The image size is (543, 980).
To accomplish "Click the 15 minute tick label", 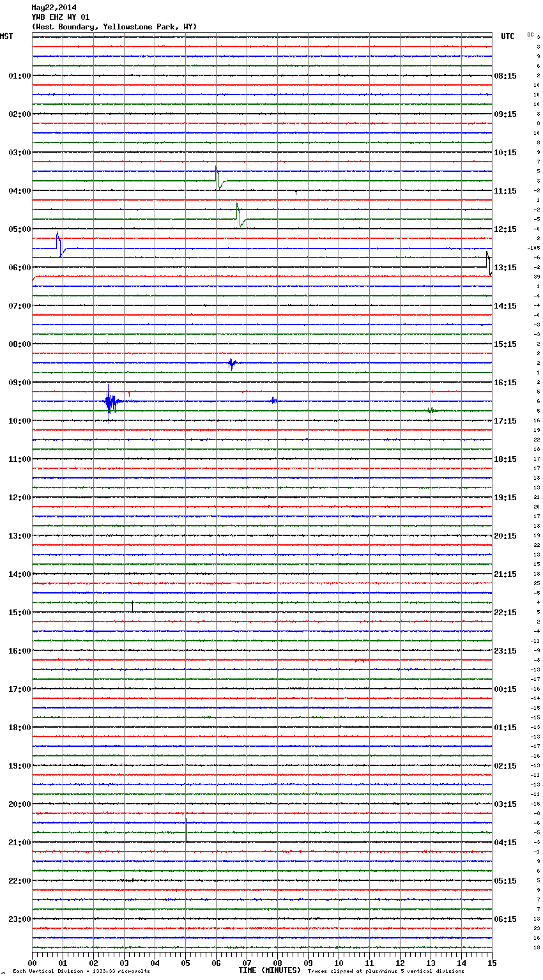I will pyautogui.click(x=492, y=963).
